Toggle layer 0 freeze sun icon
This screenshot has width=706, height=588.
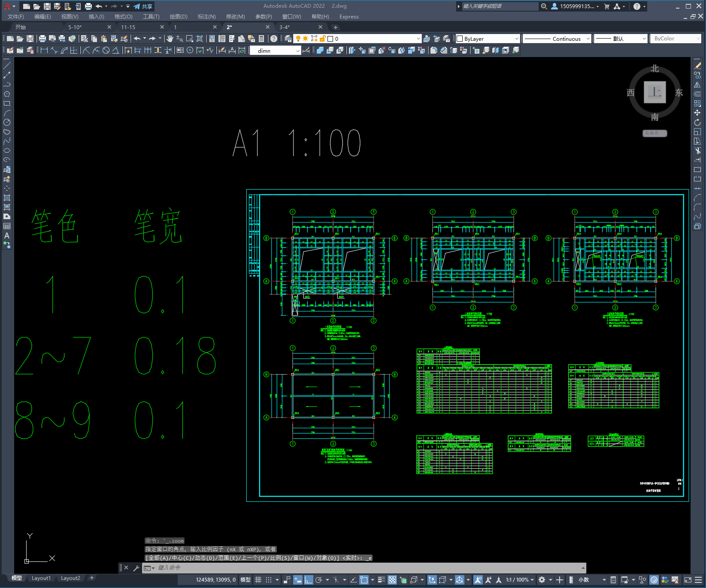[306, 39]
